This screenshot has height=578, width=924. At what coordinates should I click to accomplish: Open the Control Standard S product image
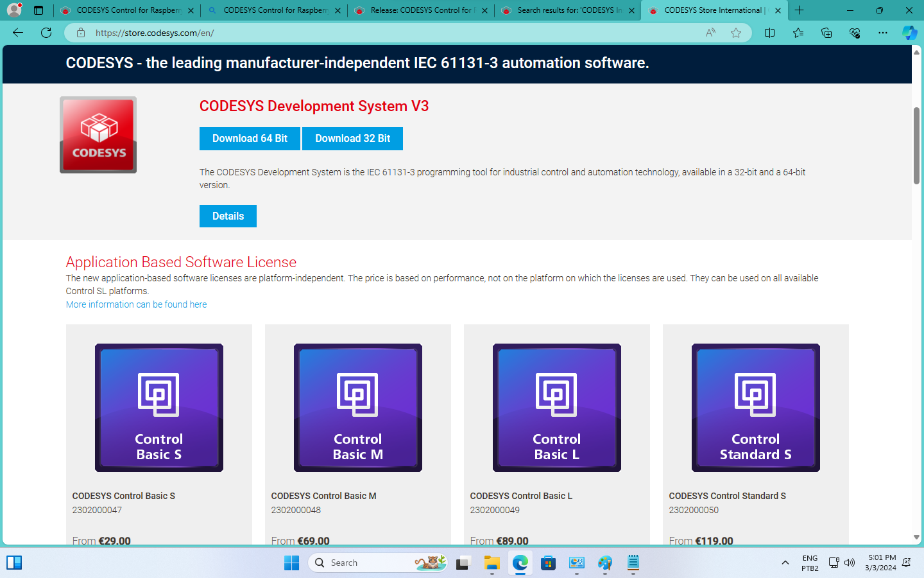(x=756, y=408)
